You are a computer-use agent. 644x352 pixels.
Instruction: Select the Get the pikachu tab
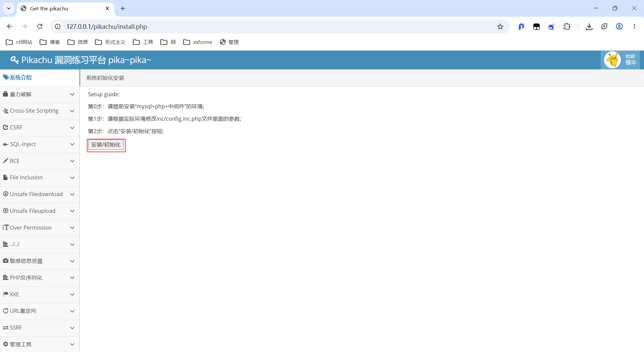65,9
